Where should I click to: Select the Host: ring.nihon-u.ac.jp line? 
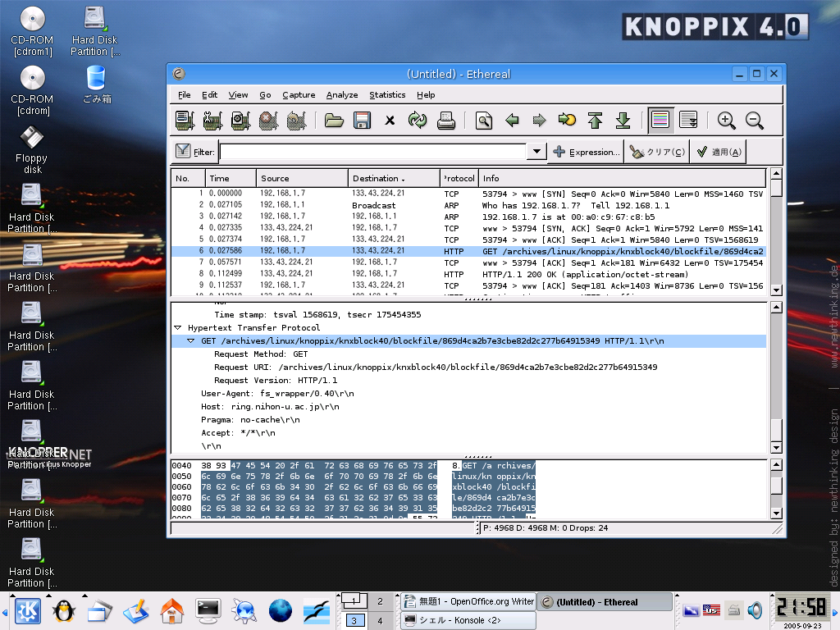[270, 407]
